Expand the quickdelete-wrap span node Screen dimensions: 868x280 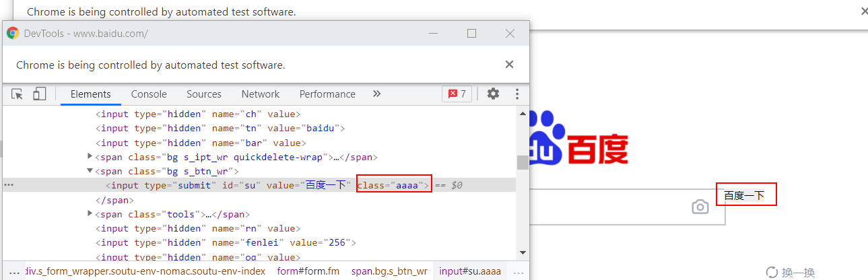point(90,157)
